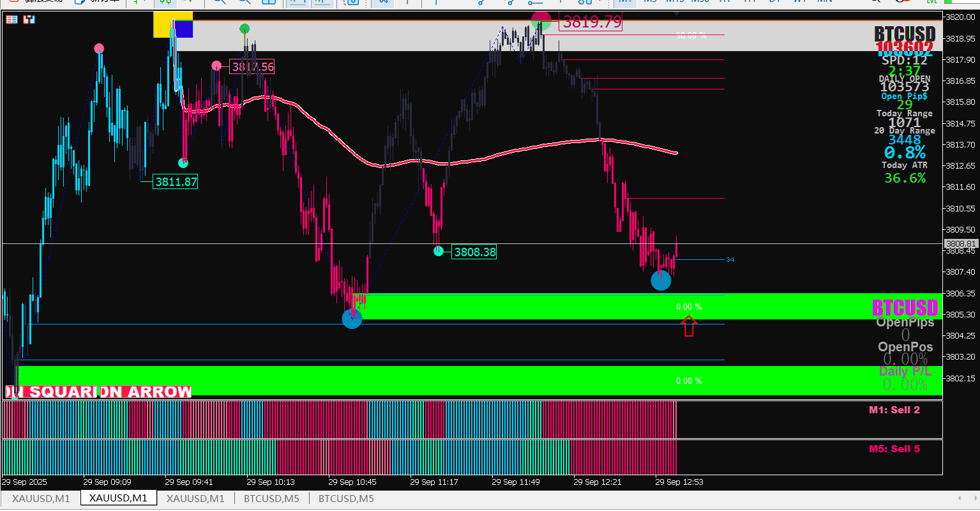Click the 3448 twenty-day range value
Screen dimensions: 980x511
[905, 139]
